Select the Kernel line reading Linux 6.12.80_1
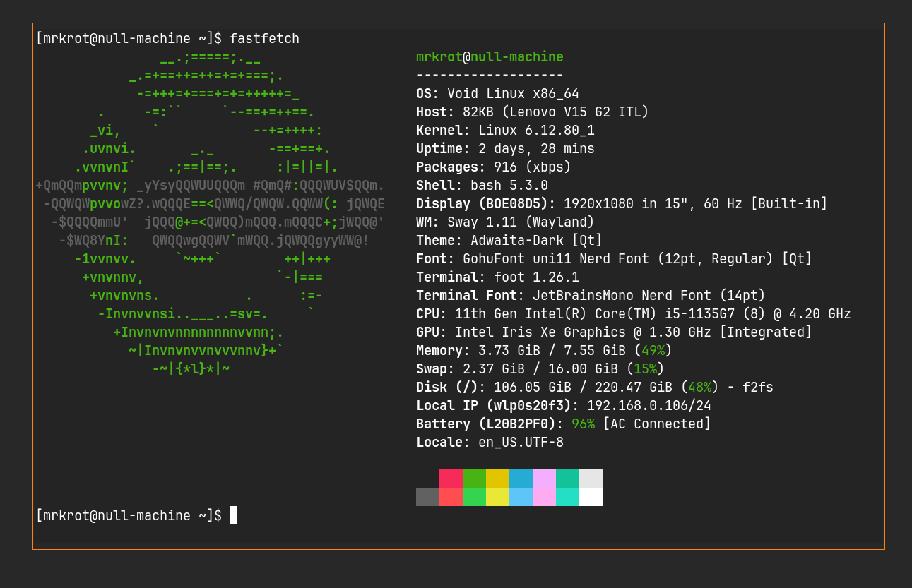 point(505,131)
